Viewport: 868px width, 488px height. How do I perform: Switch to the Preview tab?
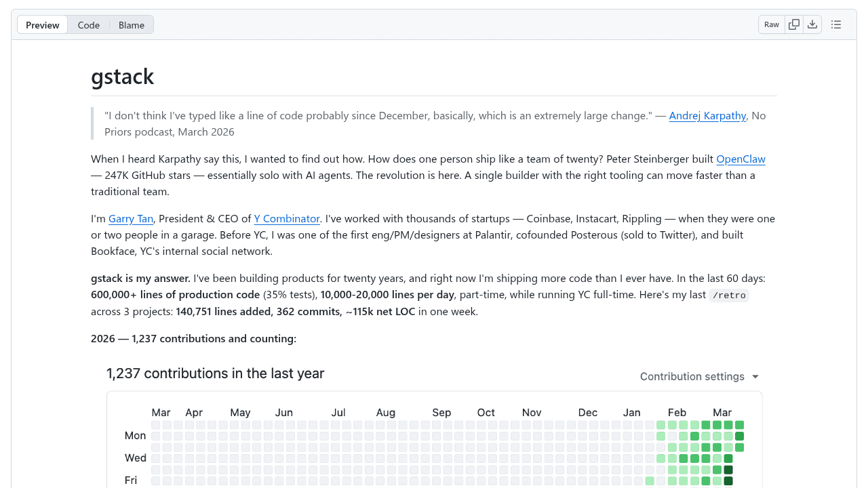[x=43, y=25]
